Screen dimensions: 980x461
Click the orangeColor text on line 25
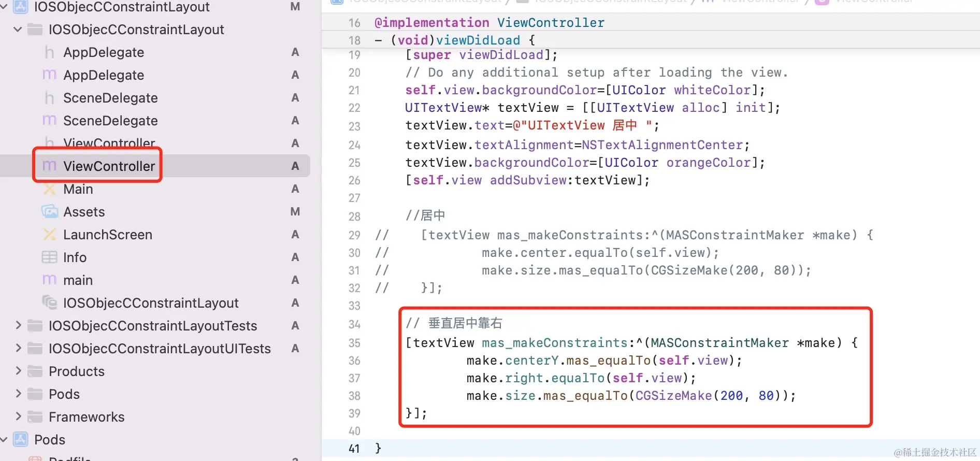709,163
